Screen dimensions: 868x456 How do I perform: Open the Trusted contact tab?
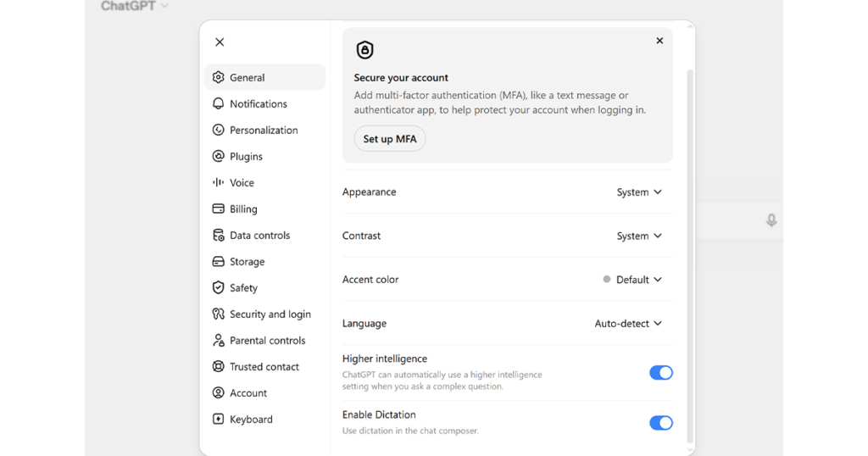264,366
